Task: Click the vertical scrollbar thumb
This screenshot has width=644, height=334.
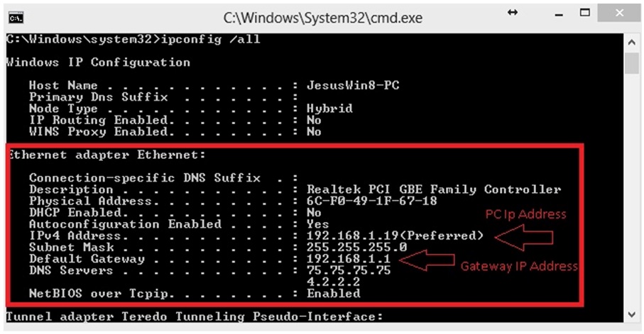Action: [x=632, y=63]
